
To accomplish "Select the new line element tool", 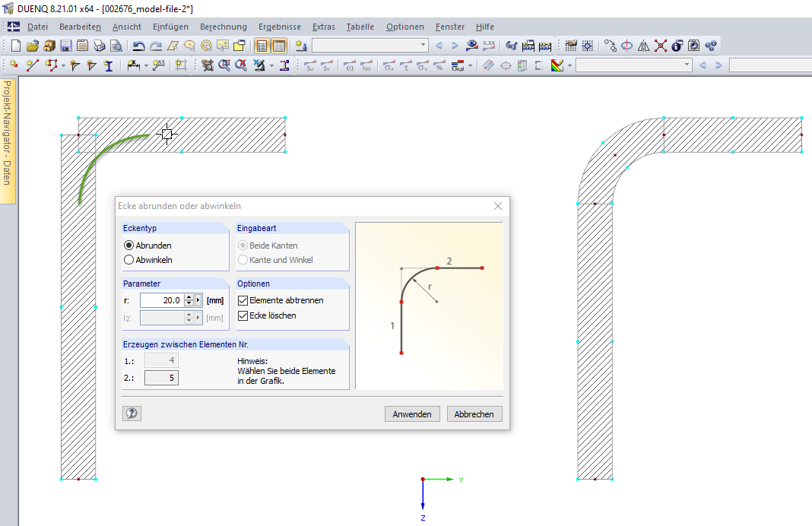I will click(32, 65).
